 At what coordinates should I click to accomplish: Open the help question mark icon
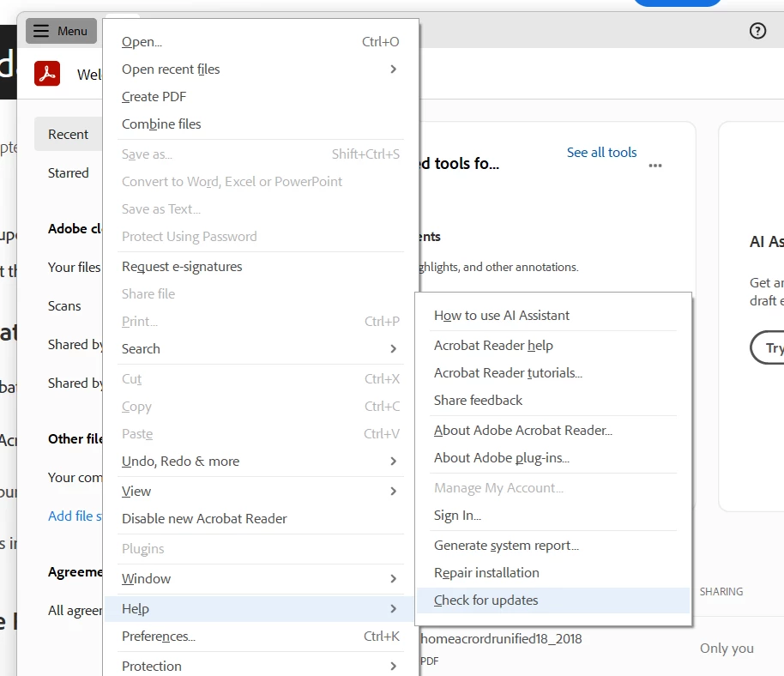(x=757, y=31)
